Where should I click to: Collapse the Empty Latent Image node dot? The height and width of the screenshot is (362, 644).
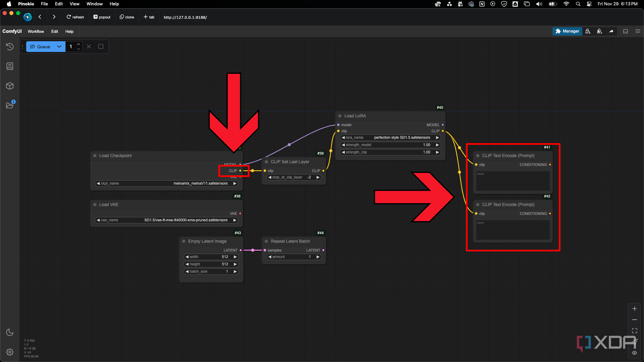[184, 241]
